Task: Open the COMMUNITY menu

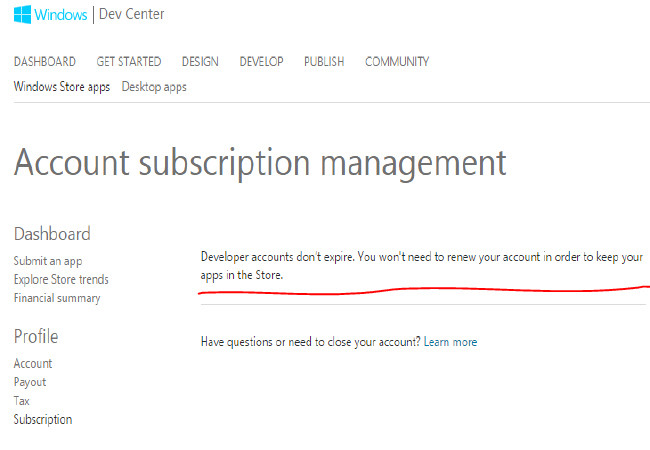Action: click(397, 62)
